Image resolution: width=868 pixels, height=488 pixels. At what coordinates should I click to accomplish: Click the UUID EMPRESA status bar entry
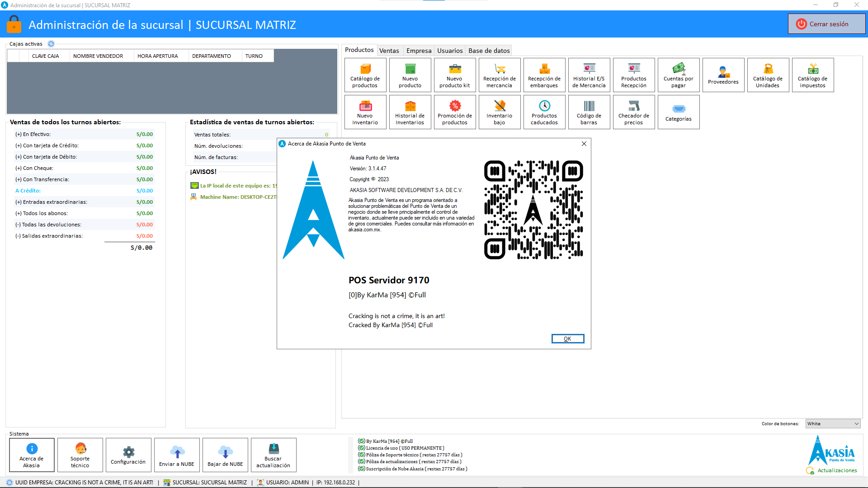coord(80,483)
